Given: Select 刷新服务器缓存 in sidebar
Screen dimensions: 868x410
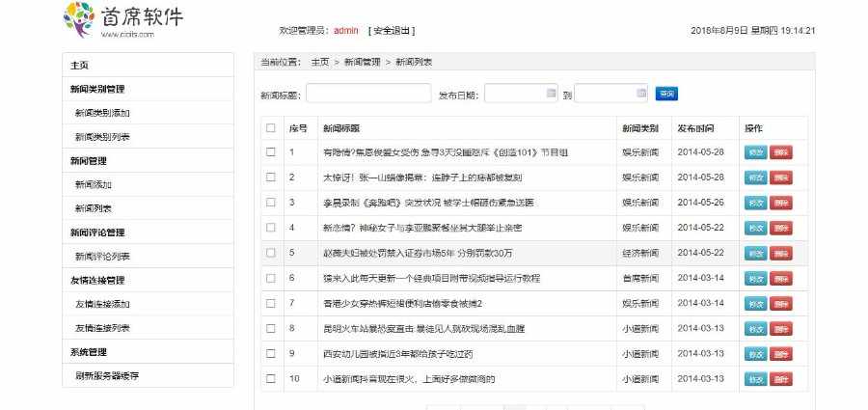Looking at the screenshot, I should 148,375.
